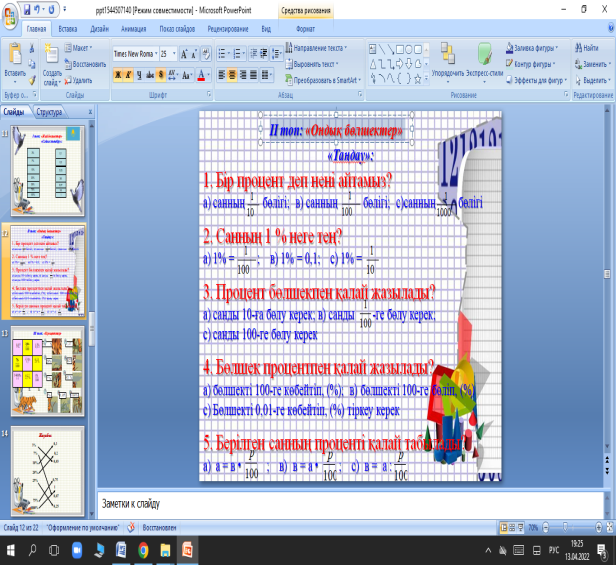Open the Направление текста dropdown
The width and height of the screenshot is (616, 565).
[x=317, y=48]
